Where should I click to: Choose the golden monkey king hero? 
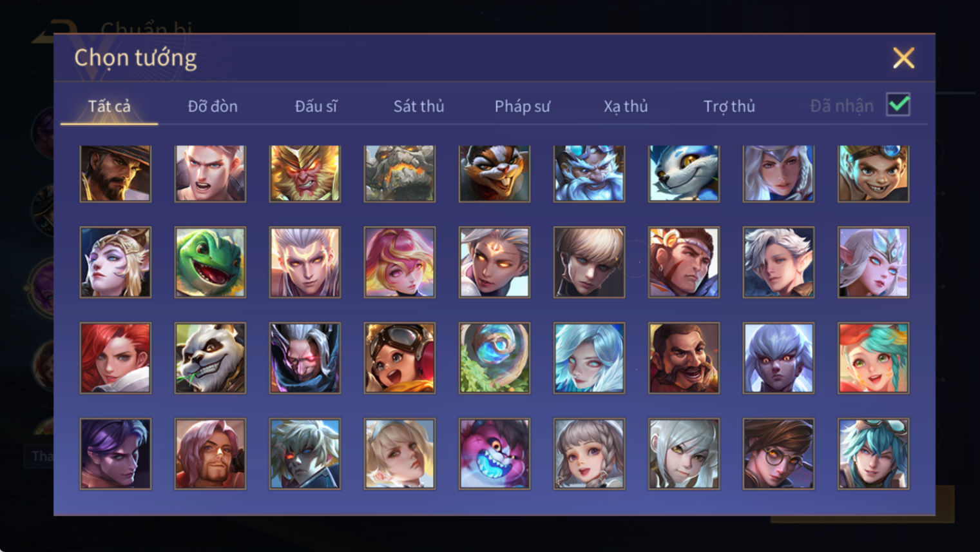tap(305, 173)
